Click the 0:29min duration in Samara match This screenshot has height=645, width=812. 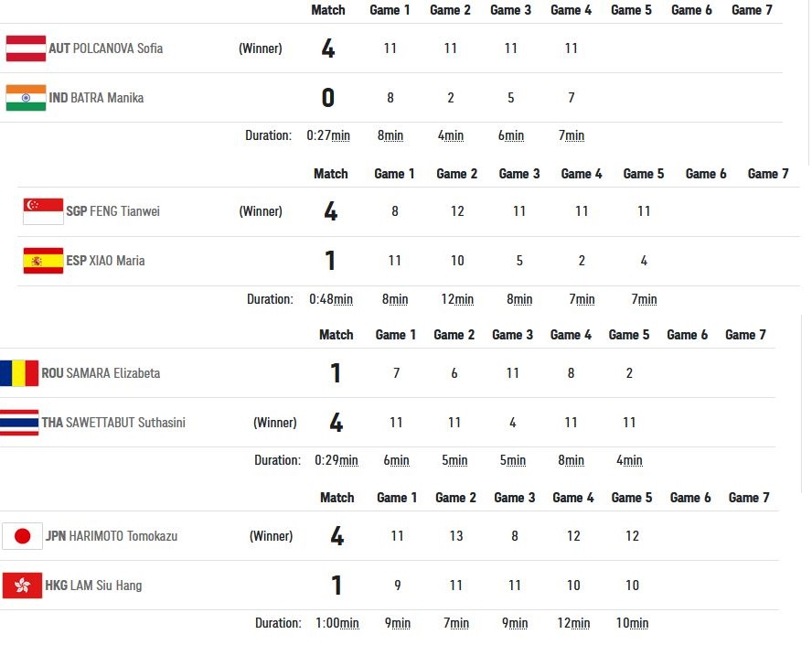pyautogui.click(x=337, y=460)
